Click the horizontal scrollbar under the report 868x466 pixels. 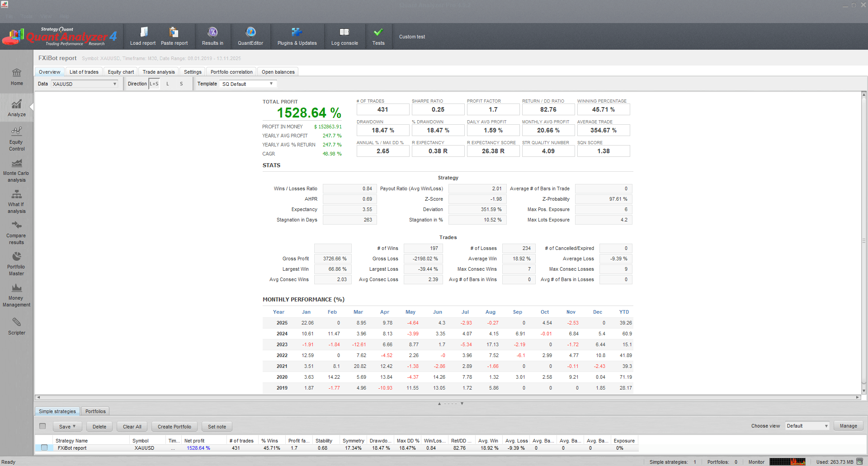[x=448, y=397]
